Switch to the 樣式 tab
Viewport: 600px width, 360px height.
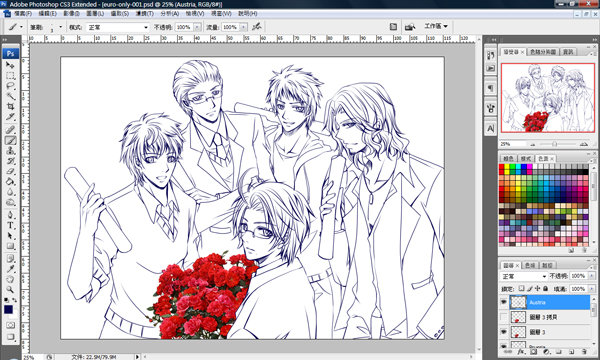point(526,158)
